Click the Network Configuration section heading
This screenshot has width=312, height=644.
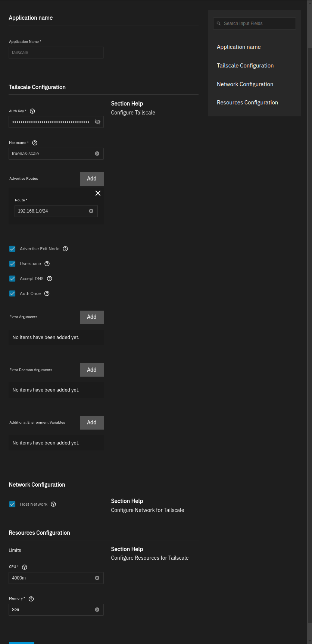click(x=37, y=485)
